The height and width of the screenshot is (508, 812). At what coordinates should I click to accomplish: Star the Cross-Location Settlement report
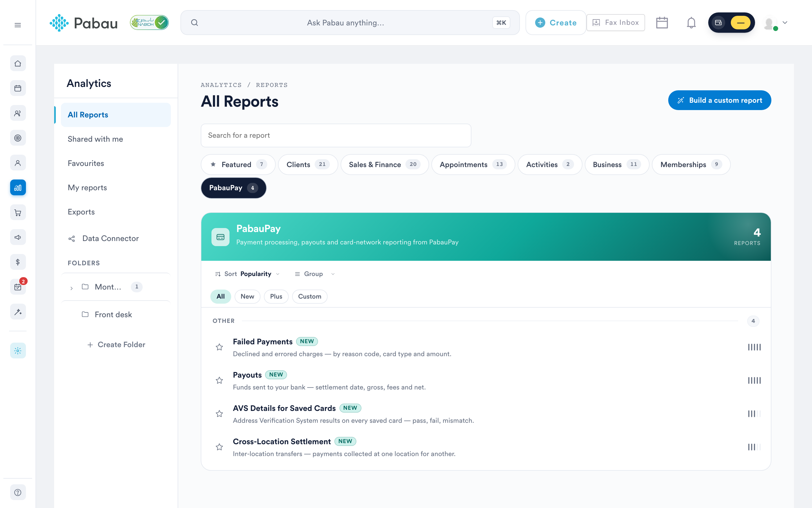tap(219, 447)
